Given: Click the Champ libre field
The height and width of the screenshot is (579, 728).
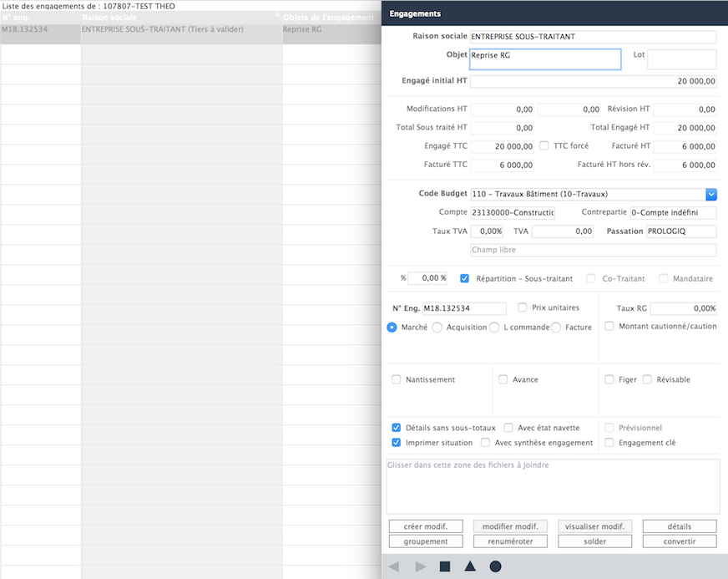Looking at the screenshot, I should tap(593, 250).
